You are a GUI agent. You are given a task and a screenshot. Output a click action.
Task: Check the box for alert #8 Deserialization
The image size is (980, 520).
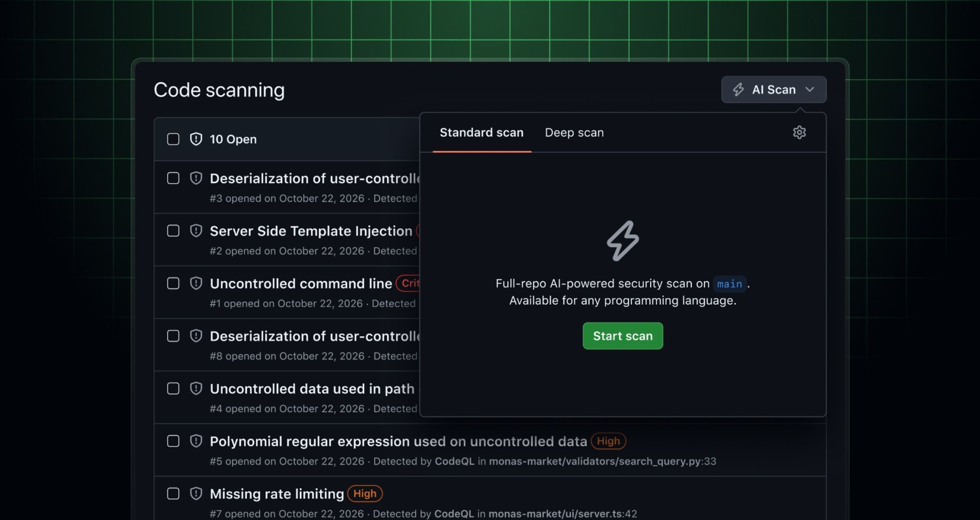(x=173, y=336)
